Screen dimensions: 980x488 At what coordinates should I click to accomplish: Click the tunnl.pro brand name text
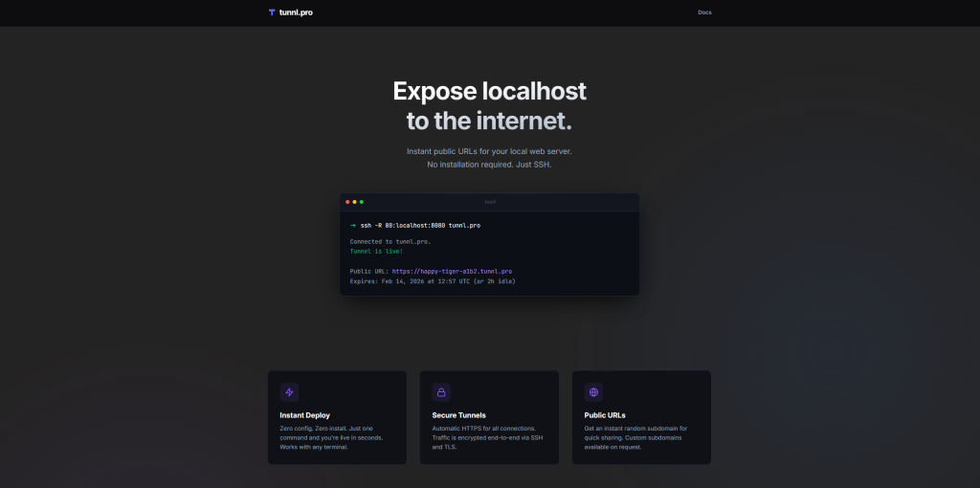[296, 12]
